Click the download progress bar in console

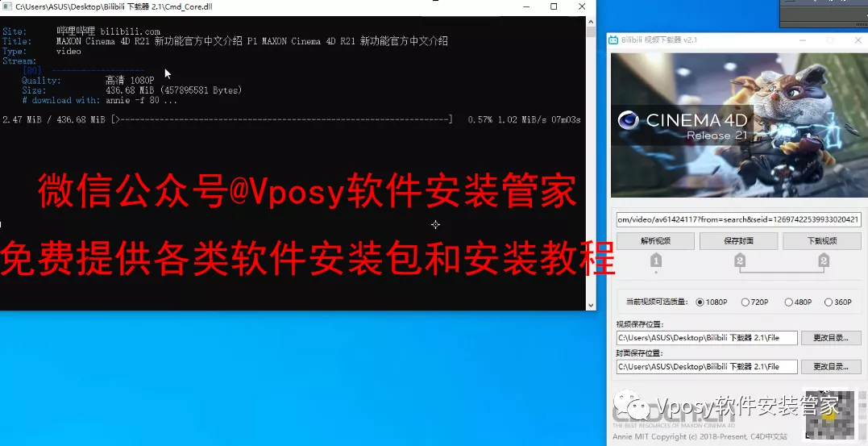pos(282,119)
